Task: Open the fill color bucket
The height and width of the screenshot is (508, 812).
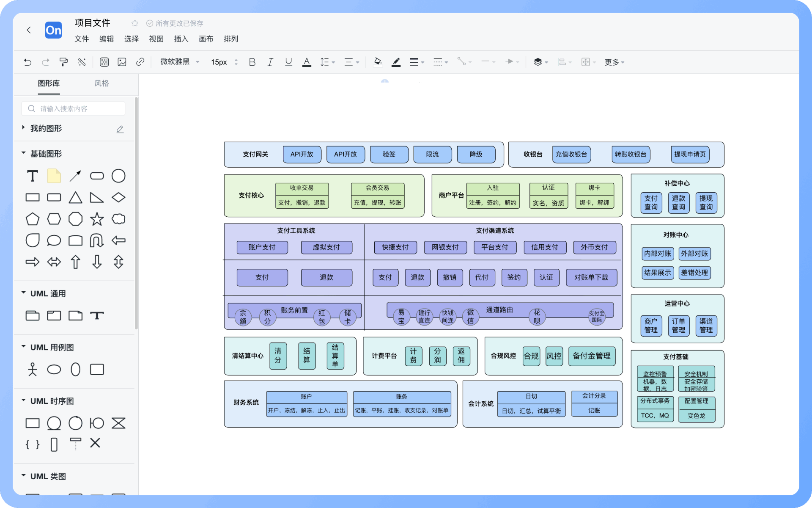Action: click(378, 62)
